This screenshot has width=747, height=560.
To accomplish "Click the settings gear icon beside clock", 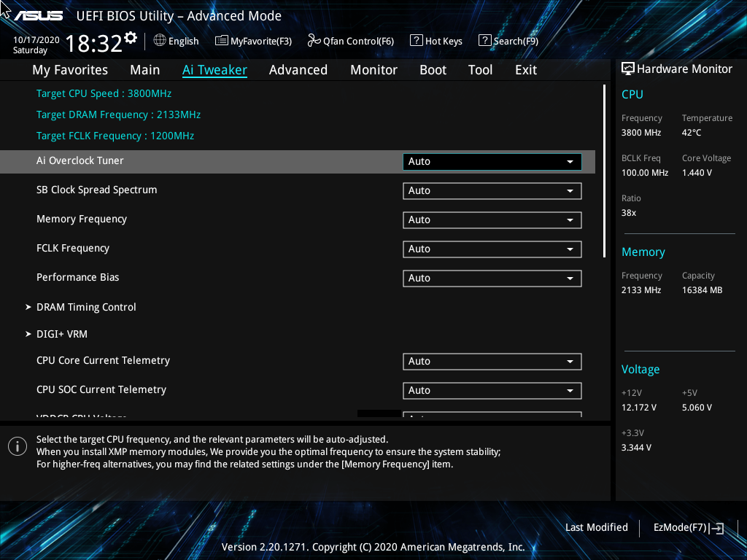I will (x=131, y=38).
